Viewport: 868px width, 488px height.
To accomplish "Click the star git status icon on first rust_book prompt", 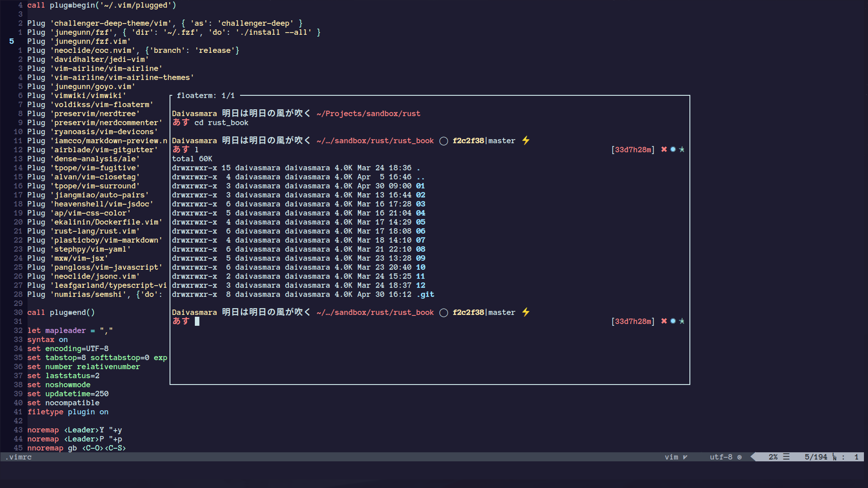I will pyautogui.click(x=682, y=150).
